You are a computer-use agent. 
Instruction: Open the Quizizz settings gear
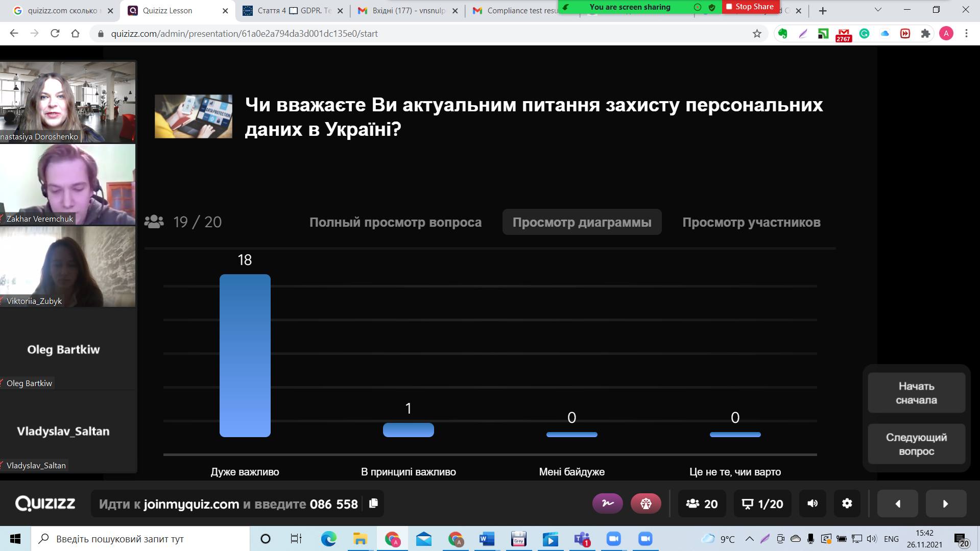[x=847, y=504]
